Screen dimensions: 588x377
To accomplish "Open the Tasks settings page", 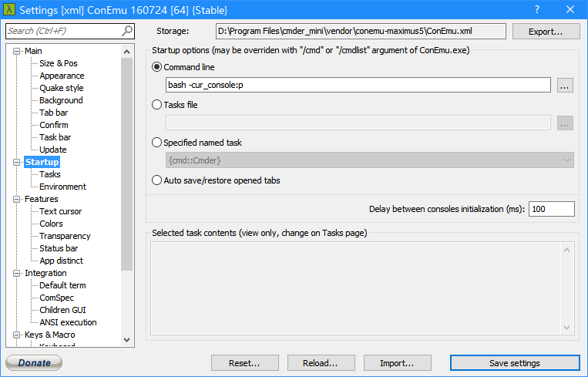I will pos(50,174).
